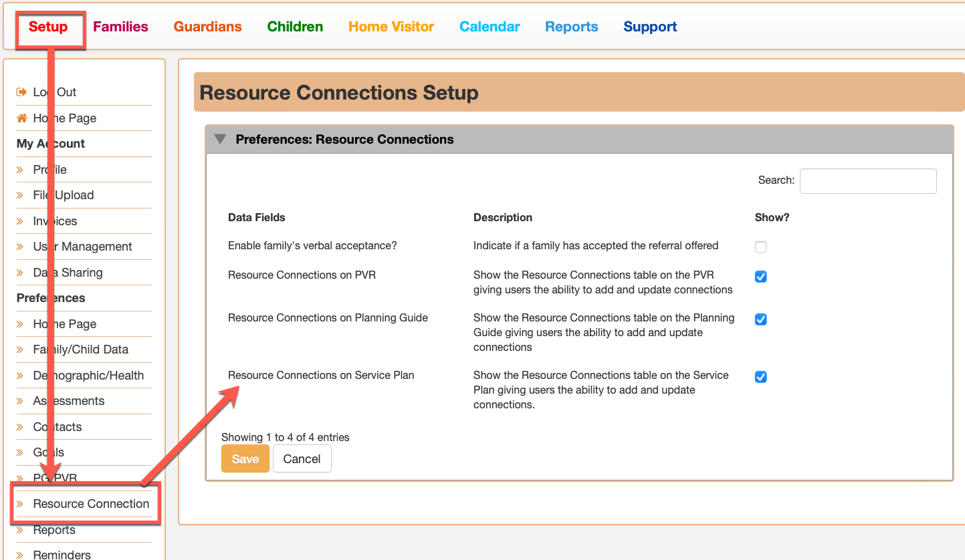Open Reminders sidebar link
The width and height of the screenshot is (965, 560).
coord(62,555)
